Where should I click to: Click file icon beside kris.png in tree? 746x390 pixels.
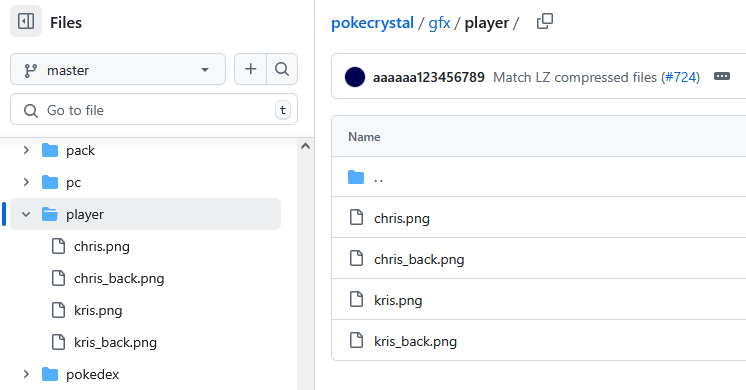(x=59, y=310)
